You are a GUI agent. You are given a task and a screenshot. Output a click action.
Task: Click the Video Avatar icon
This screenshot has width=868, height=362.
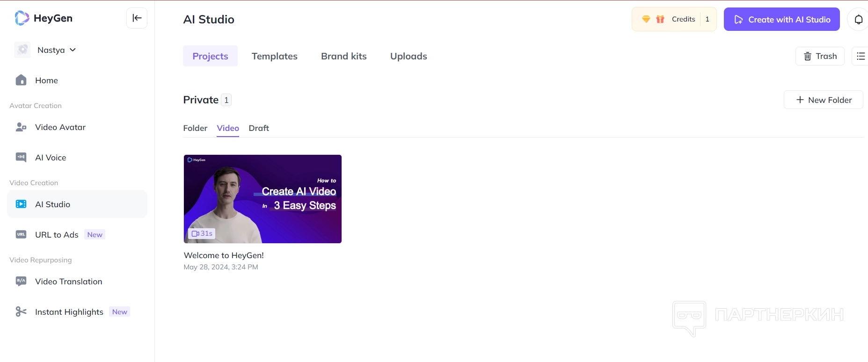click(21, 127)
